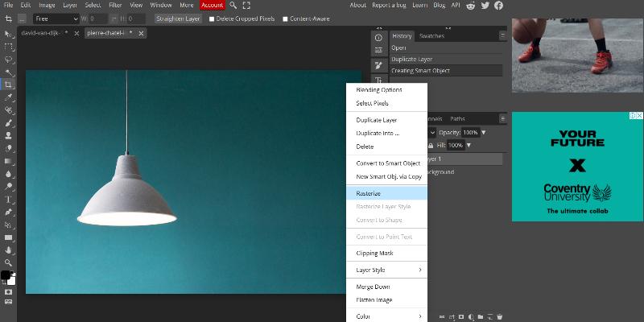The height and width of the screenshot is (322, 644).
Task: Select the Rectangle Select tool
Action: tap(9, 47)
